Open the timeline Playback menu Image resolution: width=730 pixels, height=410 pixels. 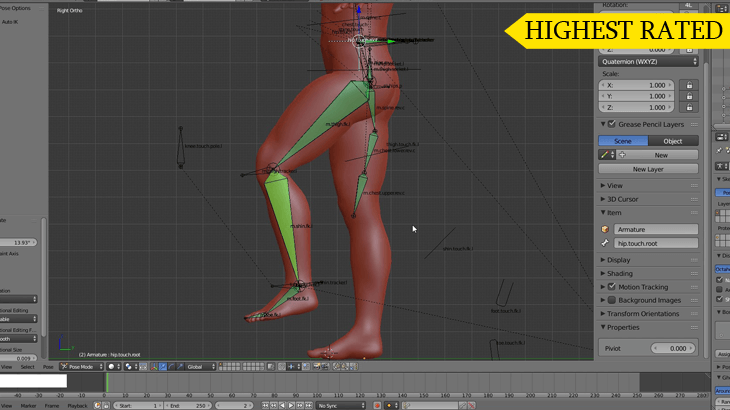[x=77, y=406]
